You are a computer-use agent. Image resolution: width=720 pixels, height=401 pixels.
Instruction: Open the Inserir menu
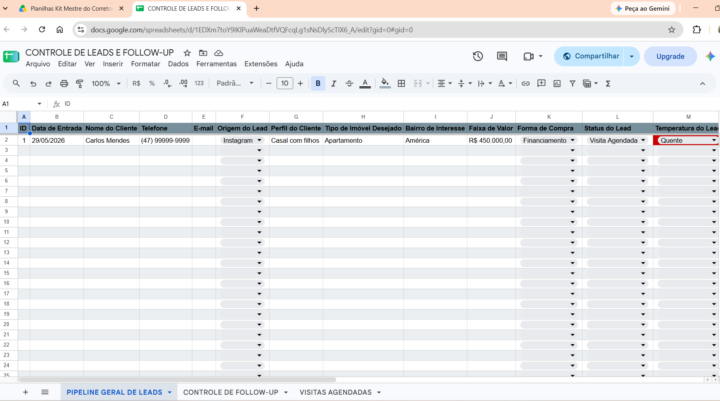[x=112, y=64]
